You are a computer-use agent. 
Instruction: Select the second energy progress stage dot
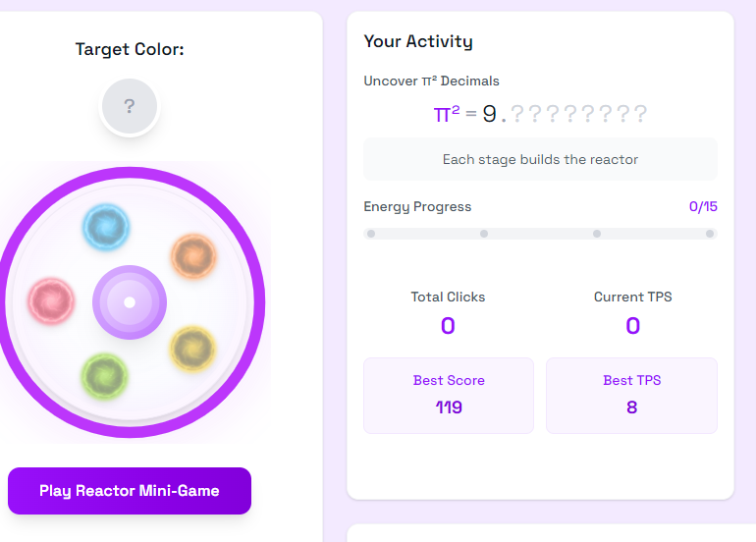click(x=484, y=234)
